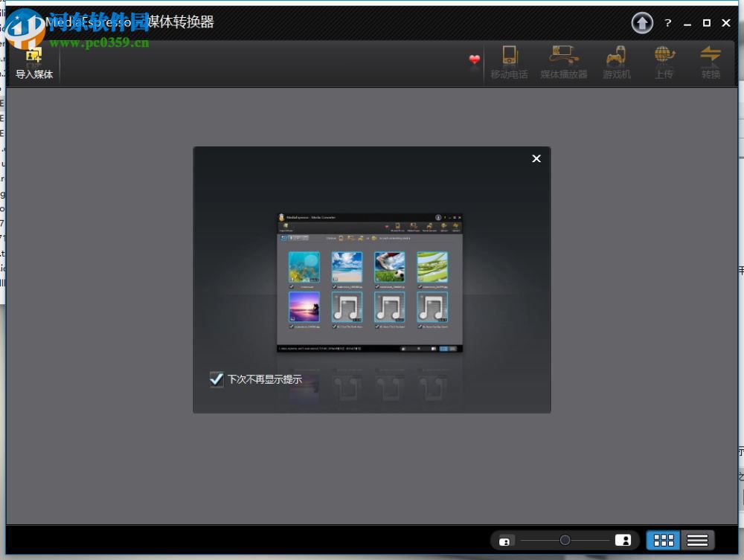Click the small thumbnail icon beside the slider
744x560 pixels.
click(x=507, y=540)
